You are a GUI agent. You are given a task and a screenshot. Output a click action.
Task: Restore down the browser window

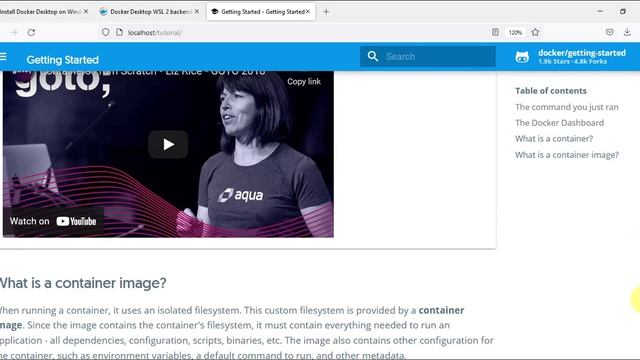click(x=623, y=11)
